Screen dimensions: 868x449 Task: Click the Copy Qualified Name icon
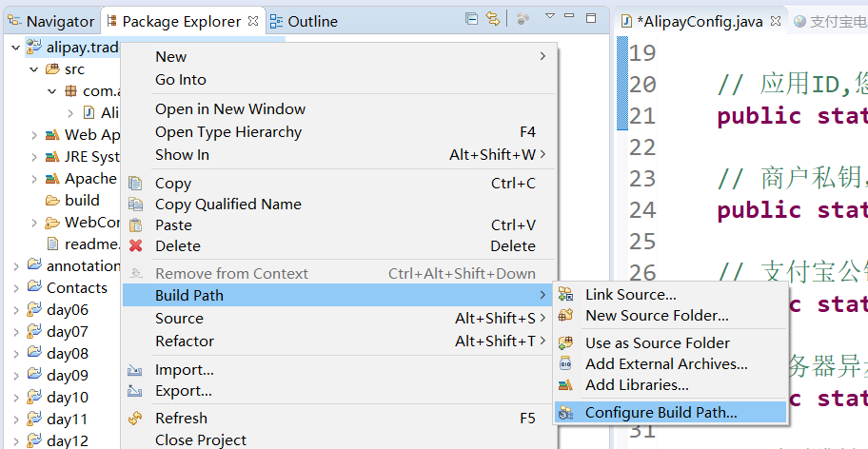click(x=135, y=204)
